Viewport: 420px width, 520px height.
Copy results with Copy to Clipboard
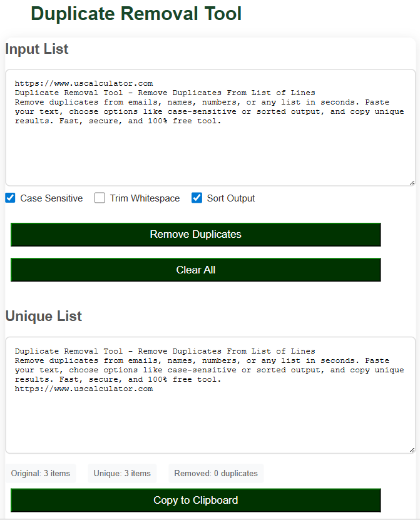tap(196, 500)
